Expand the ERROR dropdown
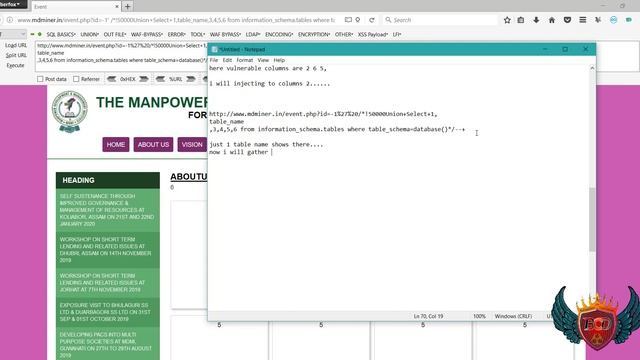640x360 pixels. 176,35
